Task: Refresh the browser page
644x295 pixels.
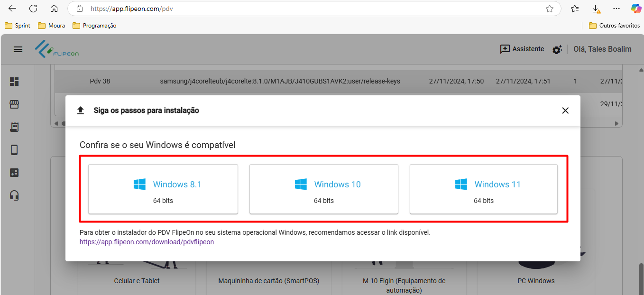Action: (33, 9)
